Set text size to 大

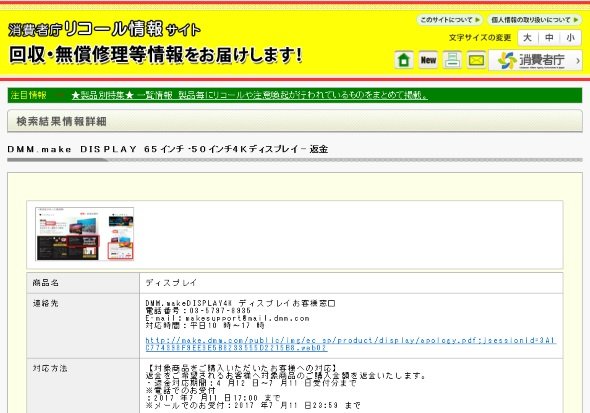[x=528, y=38]
